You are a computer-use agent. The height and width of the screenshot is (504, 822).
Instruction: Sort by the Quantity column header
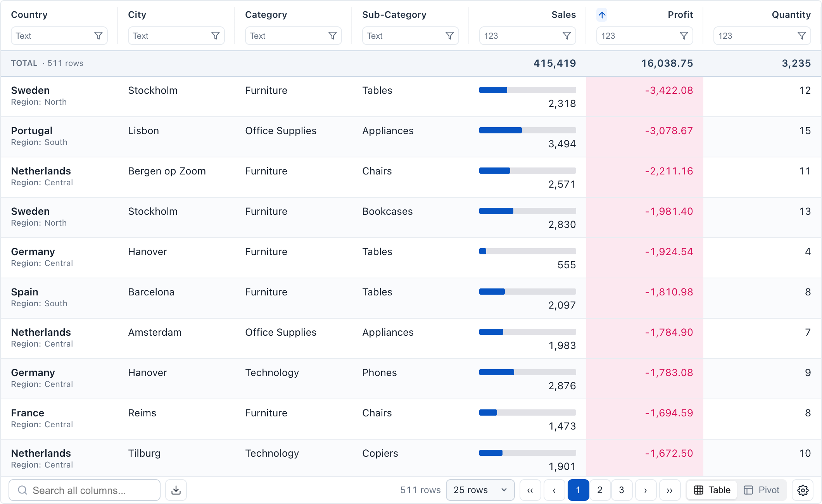pyautogui.click(x=791, y=15)
